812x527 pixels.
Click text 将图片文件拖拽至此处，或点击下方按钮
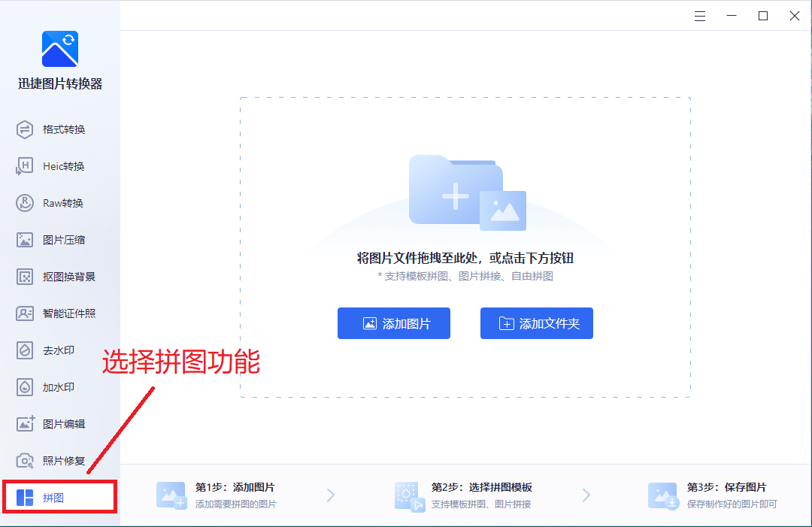tap(465, 258)
